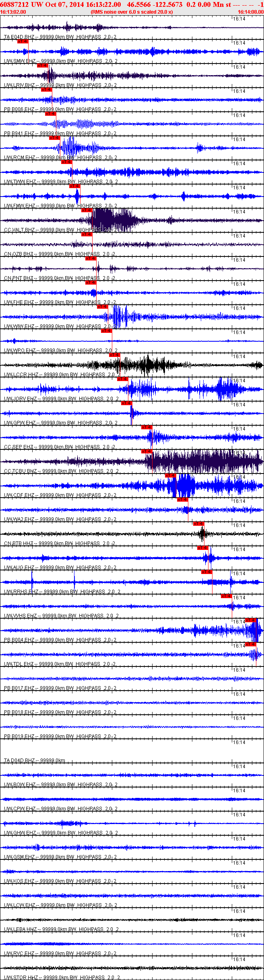Select the pick marker on the UW.GPW trace
264x980 pixels.
(126, 403)
